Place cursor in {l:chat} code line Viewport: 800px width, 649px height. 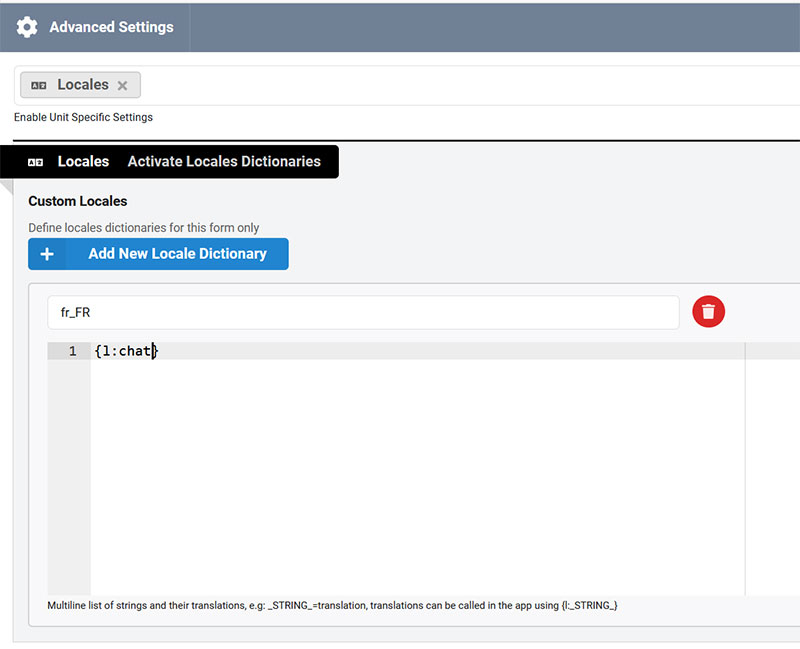click(x=125, y=351)
